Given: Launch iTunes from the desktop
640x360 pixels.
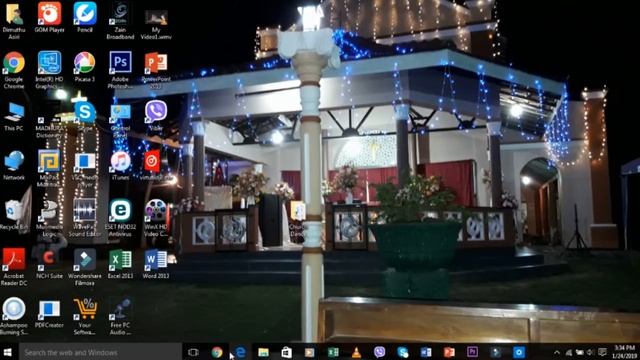Looking at the screenshot, I should [x=120, y=165].
